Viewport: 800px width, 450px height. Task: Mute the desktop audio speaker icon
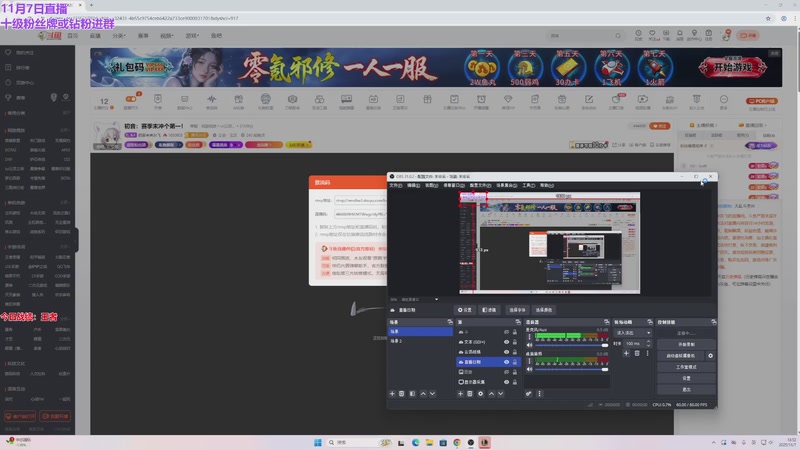click(530, 369)
